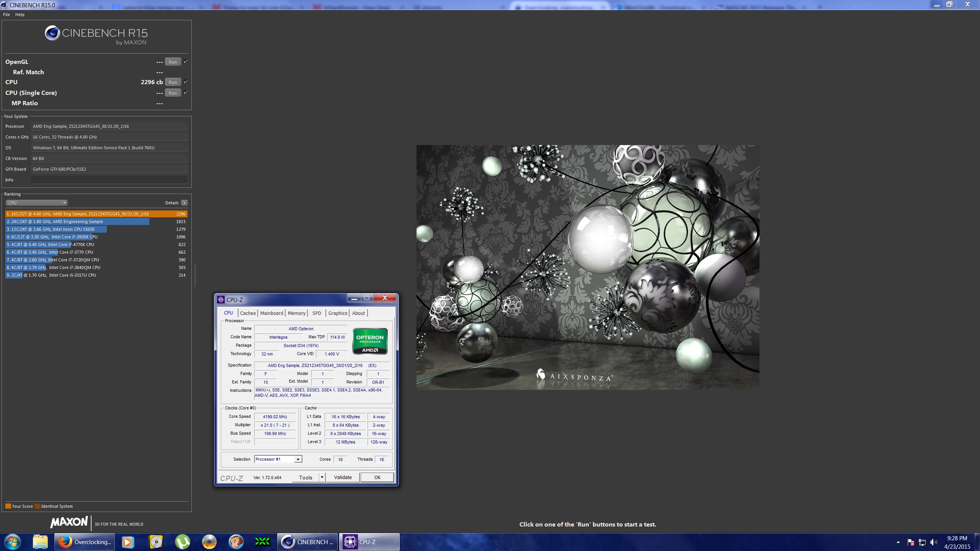980x551 pixels.
Task: Click the CPU-Z title bar icon
Action: click(221, 300)
